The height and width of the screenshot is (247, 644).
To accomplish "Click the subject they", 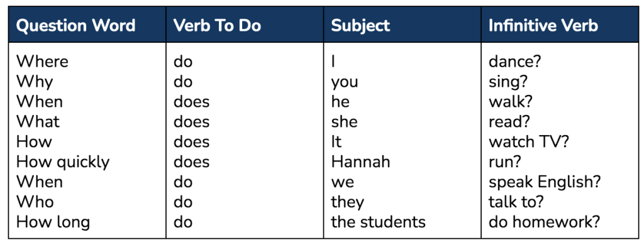I will tap(347, 202).
